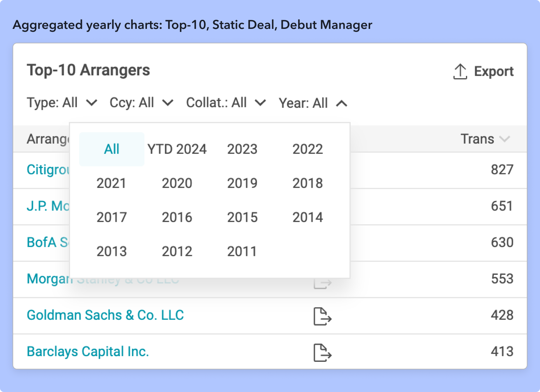Click the Trans column sort arrow
Screen dimensions: 540x392
click(x=505, y=139)
